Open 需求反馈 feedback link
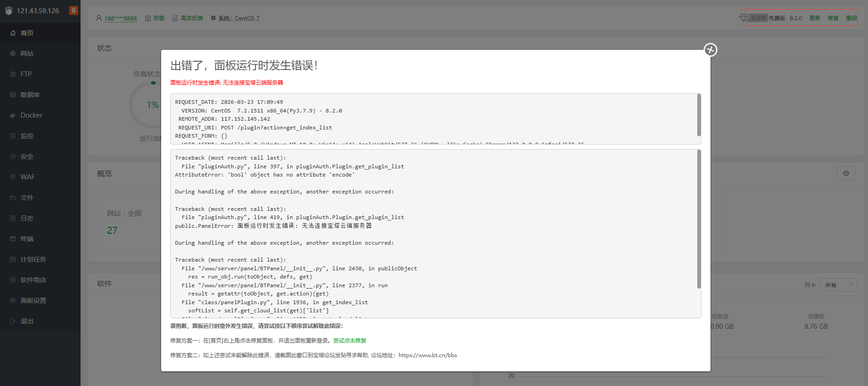 191,18
